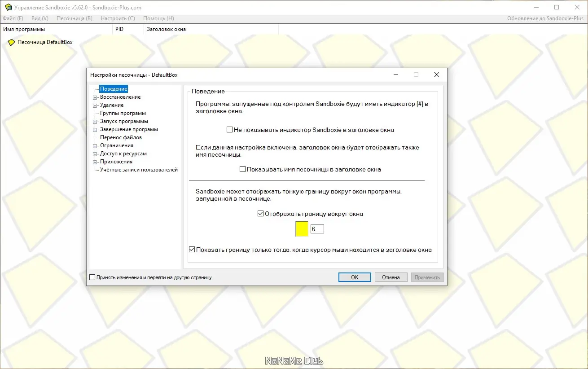Open the Вид (V) menu
This screenshot has height=369, width=588.
tap(40, 18)
